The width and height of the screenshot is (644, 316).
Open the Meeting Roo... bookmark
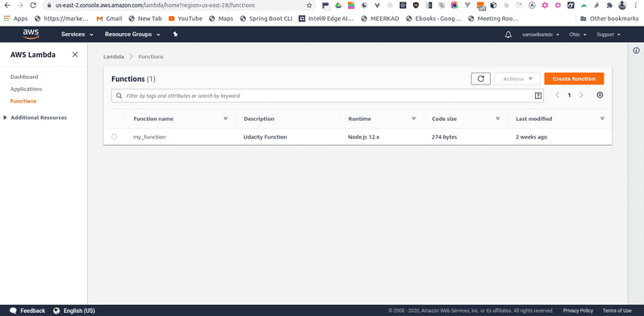pos(493,19)
